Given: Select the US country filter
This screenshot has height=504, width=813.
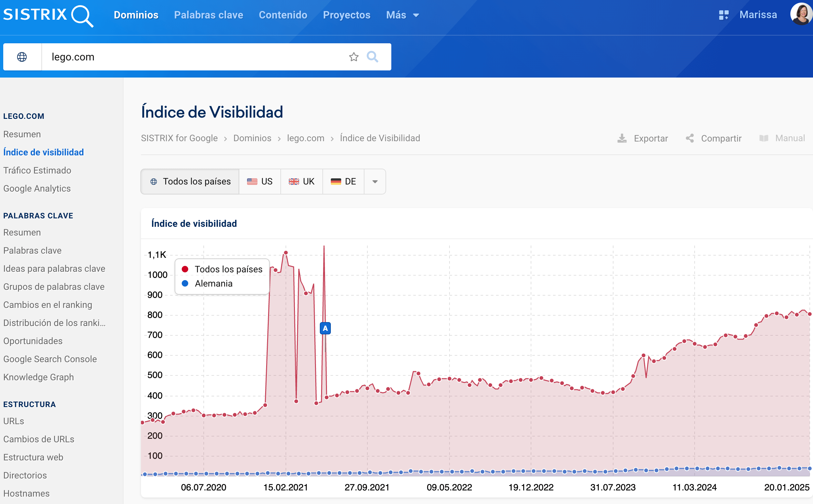Looking at the screenshot, I should 260,182.
